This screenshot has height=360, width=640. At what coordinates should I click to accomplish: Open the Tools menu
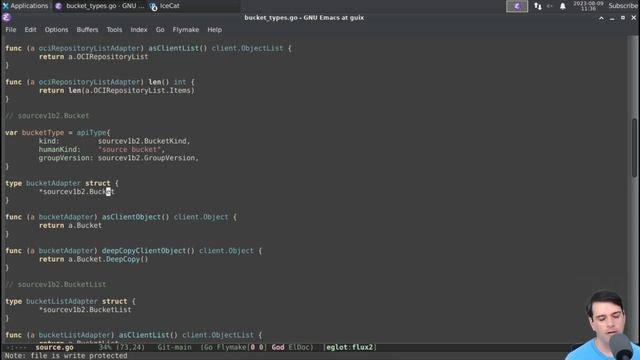pyautogui.click(x=114, y=30)
